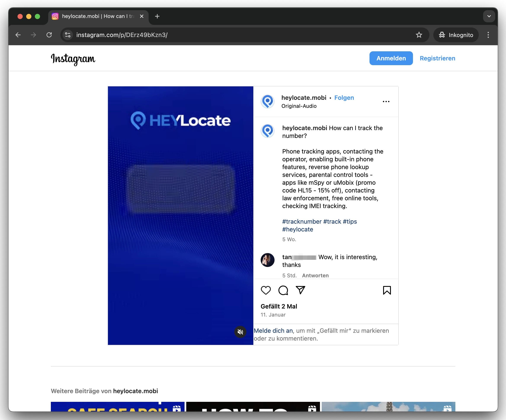Click the address bar URL
This screenshot has height=420, width=506.
pos(122,35)
